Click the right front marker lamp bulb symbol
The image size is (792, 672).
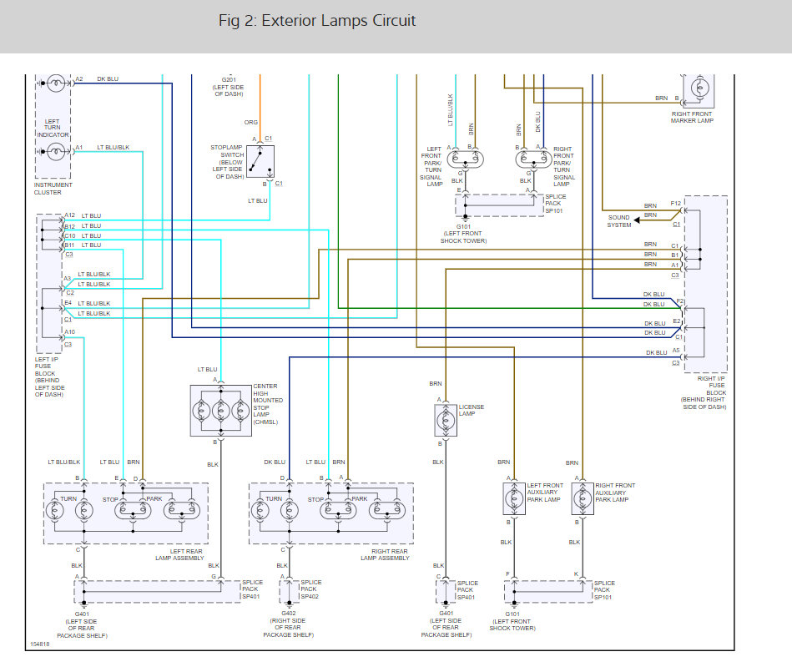point(699,88)
